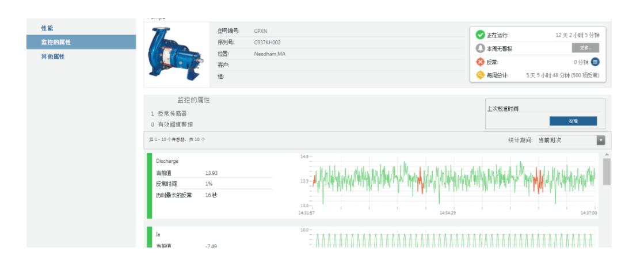Click the green status bar of the Discharge card
This screenshot has height=259, width=644.
pos(150,185)
